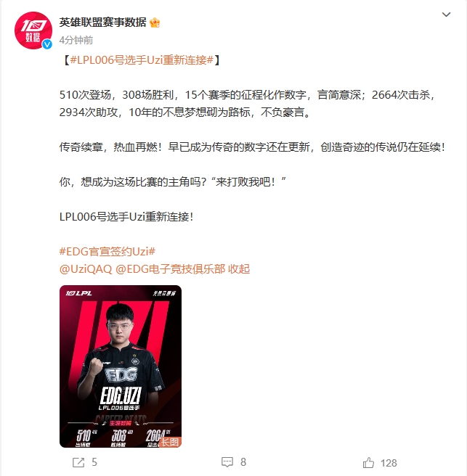Image resolution: width=467 pixels, height=476 pixels.
Task: Collapse post text with 收起
Action: pyautogui.click(x=239, y=269)
